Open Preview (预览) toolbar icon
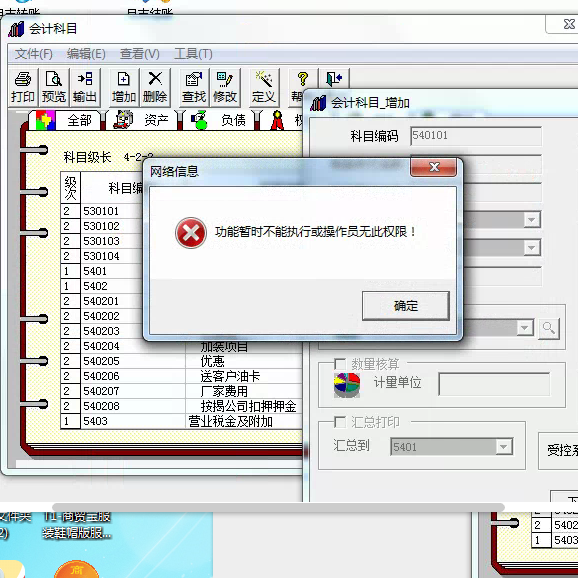578x578 pixels. (54, 87)
